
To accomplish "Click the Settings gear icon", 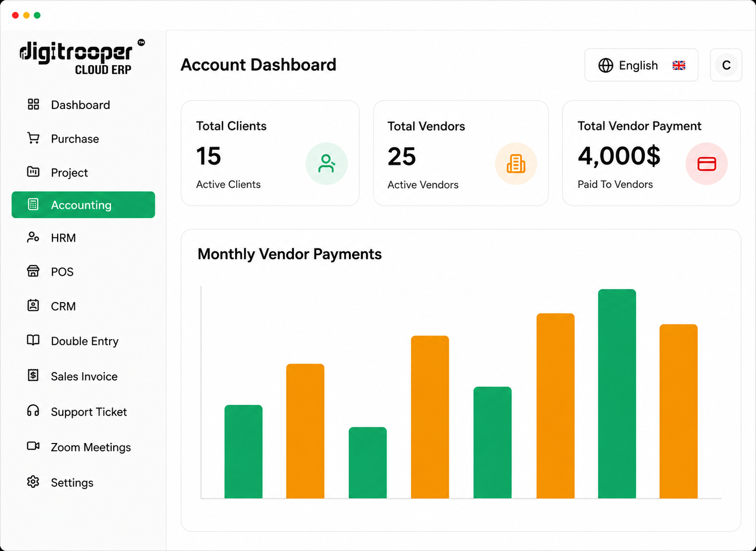I will (x=33, y=482).
